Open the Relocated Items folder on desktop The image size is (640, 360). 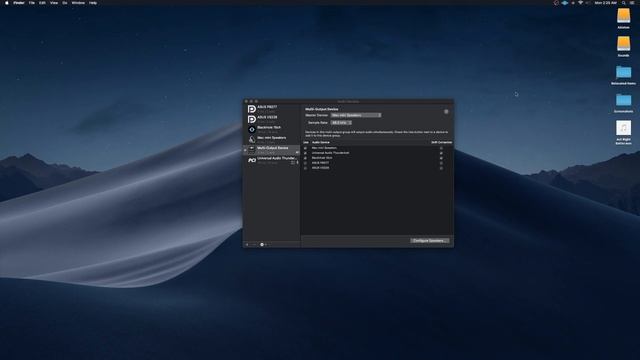pyautogui.click(x=623, y=72)
